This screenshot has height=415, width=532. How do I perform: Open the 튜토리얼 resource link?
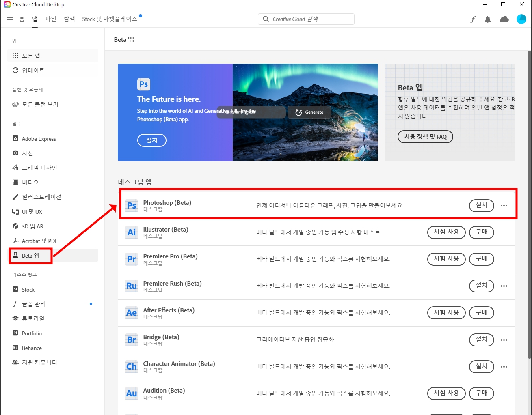point(53,318)
